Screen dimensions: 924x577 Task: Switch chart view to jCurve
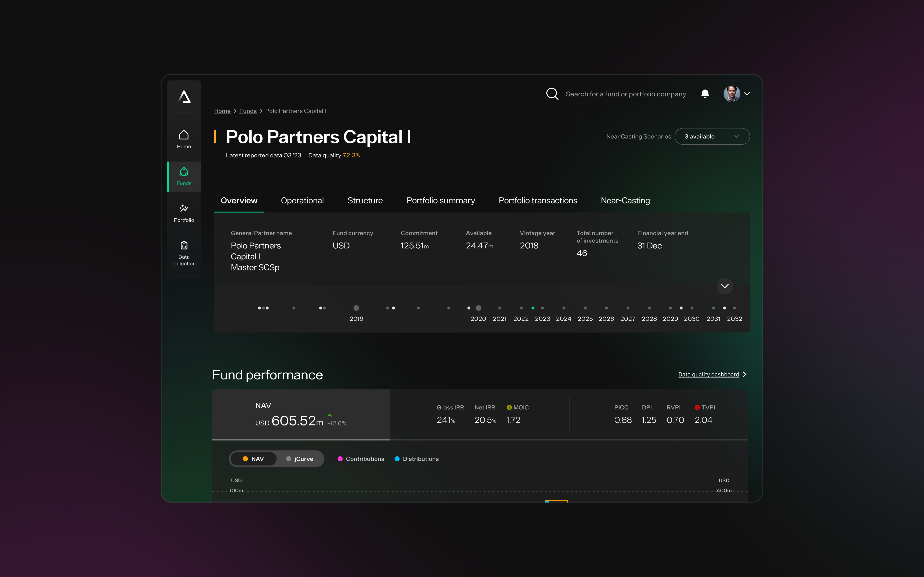pos(300,459)
